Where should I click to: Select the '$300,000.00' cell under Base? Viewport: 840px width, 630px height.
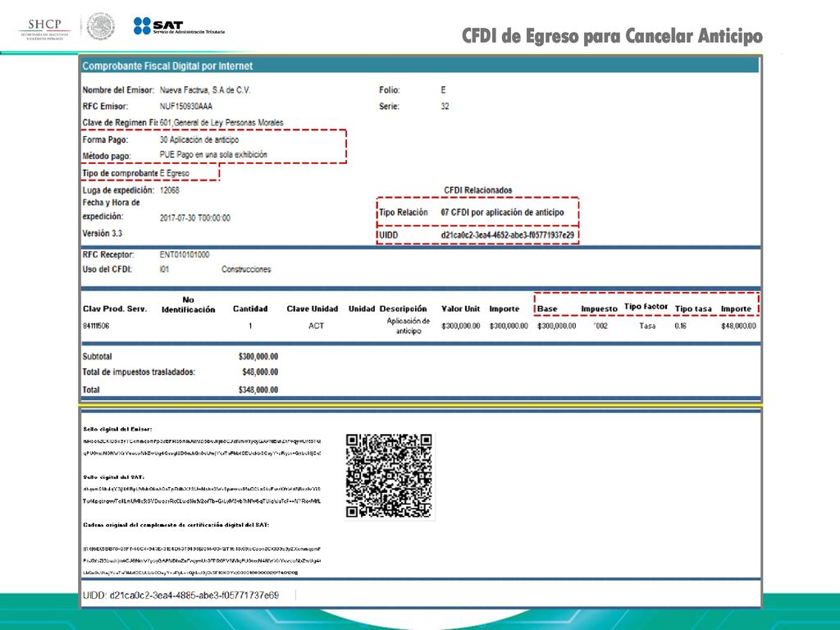coord(557,326)
